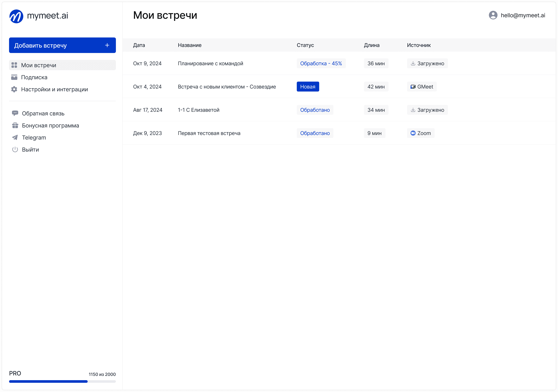Click the PRO usage progress bar
This screenshot has width=558, height=392.
pyautogui.click(x=62, y=381)
